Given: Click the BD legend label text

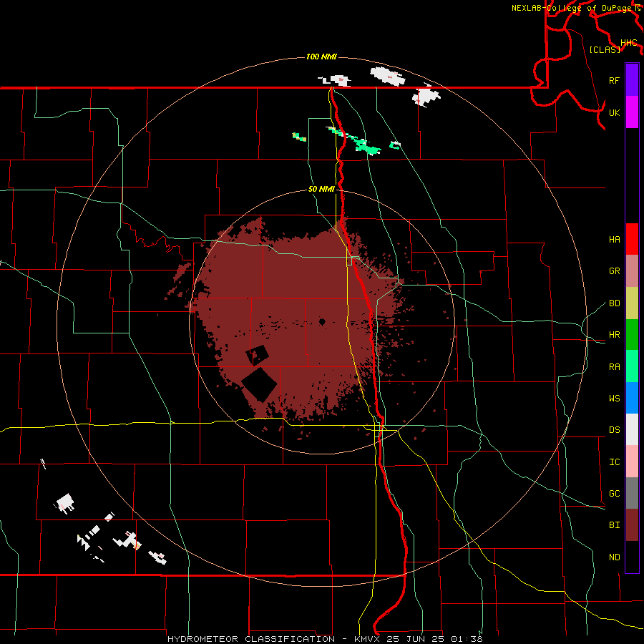Looking at the screenshot, I should click(x=615, y=303).
